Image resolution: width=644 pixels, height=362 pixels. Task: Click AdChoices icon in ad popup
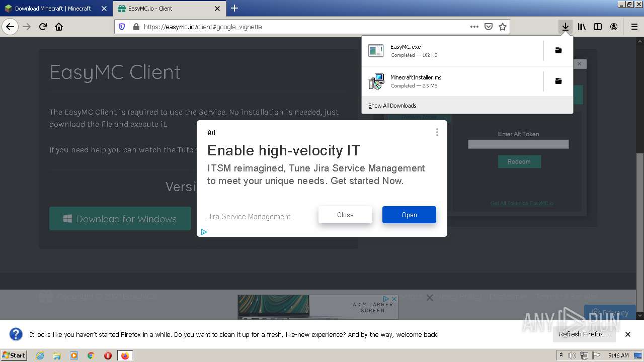coord(204,232)
